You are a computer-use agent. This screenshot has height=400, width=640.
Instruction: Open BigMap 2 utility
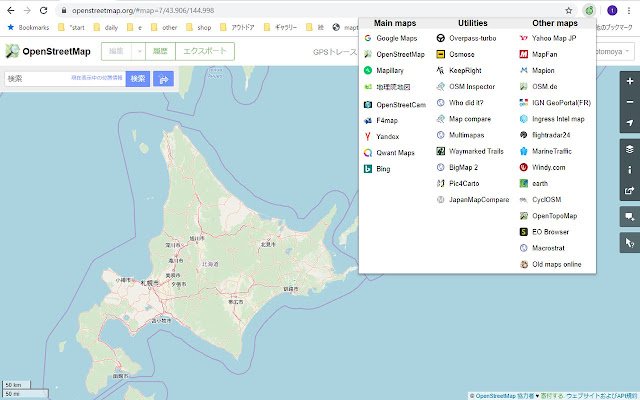tap(457, 167)
